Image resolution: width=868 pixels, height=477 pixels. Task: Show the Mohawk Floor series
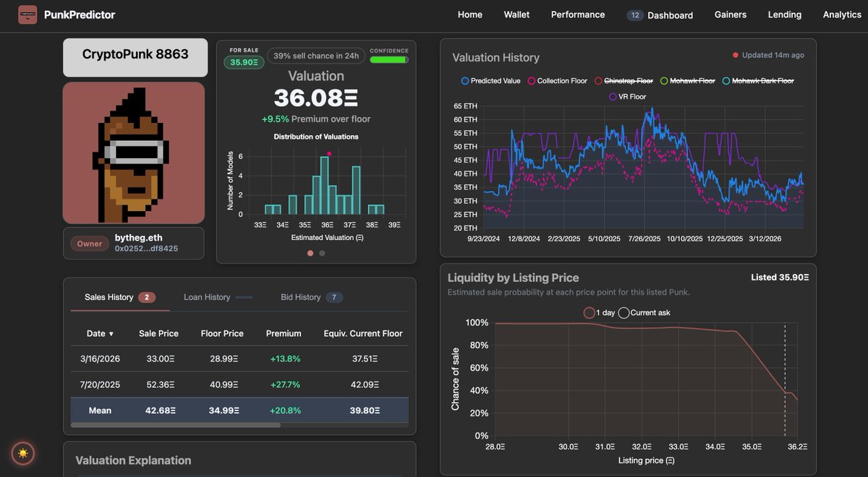tap(688, 81)
